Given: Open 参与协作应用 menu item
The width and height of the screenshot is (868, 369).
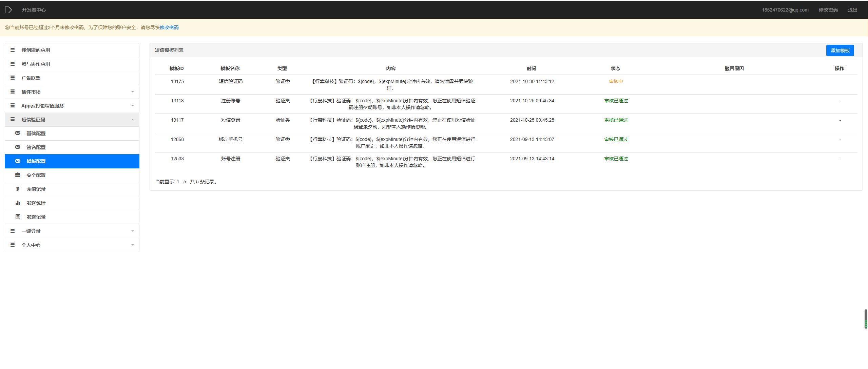Looking at the screenshot, I should pyautogui.click(x=36, y=64).
